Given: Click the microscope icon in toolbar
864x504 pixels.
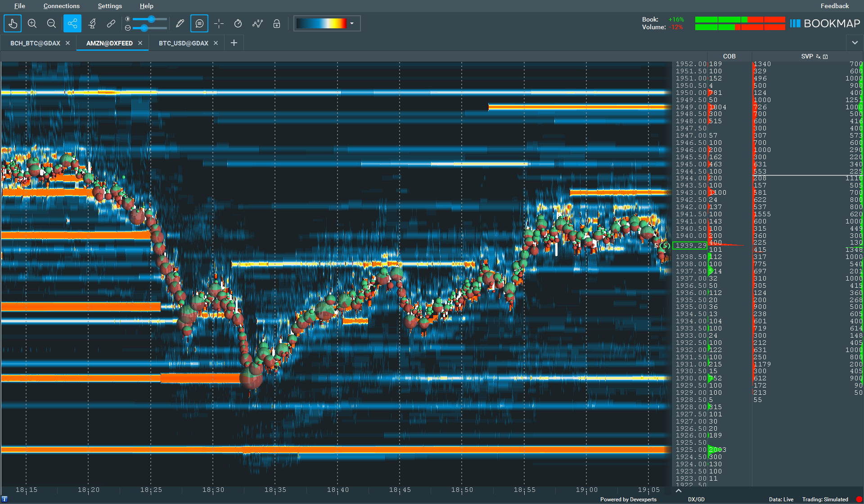Looking at the screenshot, I should [x=92, y=23].
